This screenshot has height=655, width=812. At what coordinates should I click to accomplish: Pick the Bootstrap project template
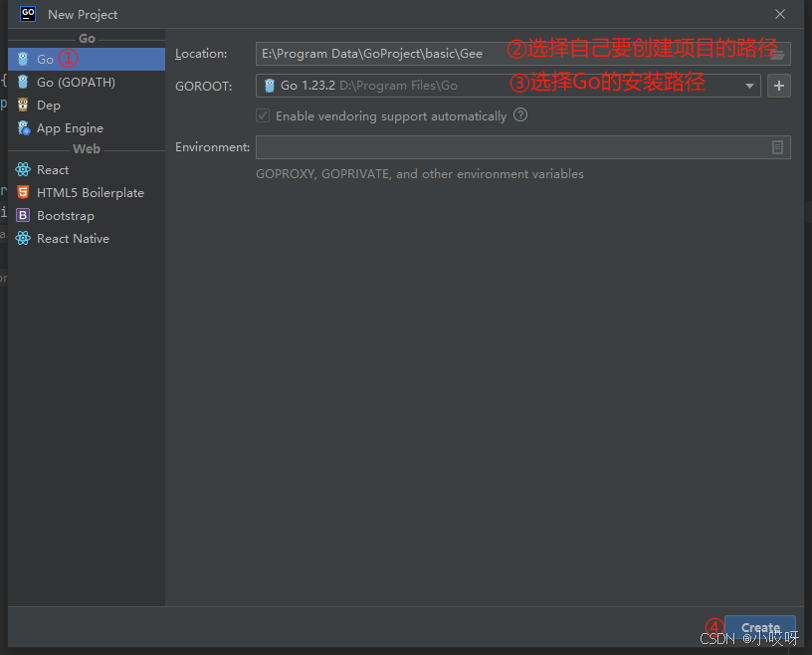pyautogui.click(x=87, y=216)
